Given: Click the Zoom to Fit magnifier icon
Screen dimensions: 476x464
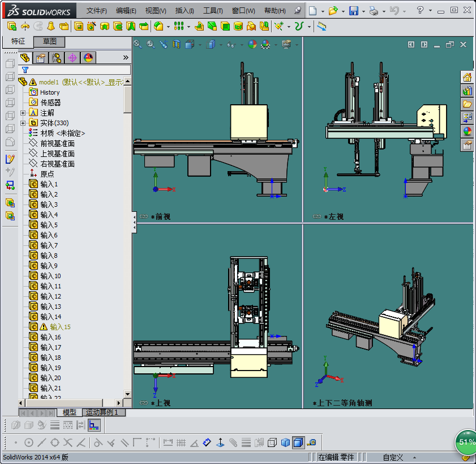Looking at the screenshot, I should [138, 44].
